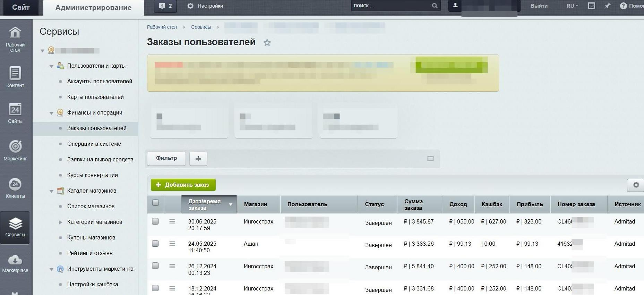Image resolution: width=644 pixels, height=295 pixels.
Task: Open Операции в системе tree item
Action: click(x=94, y=144)
